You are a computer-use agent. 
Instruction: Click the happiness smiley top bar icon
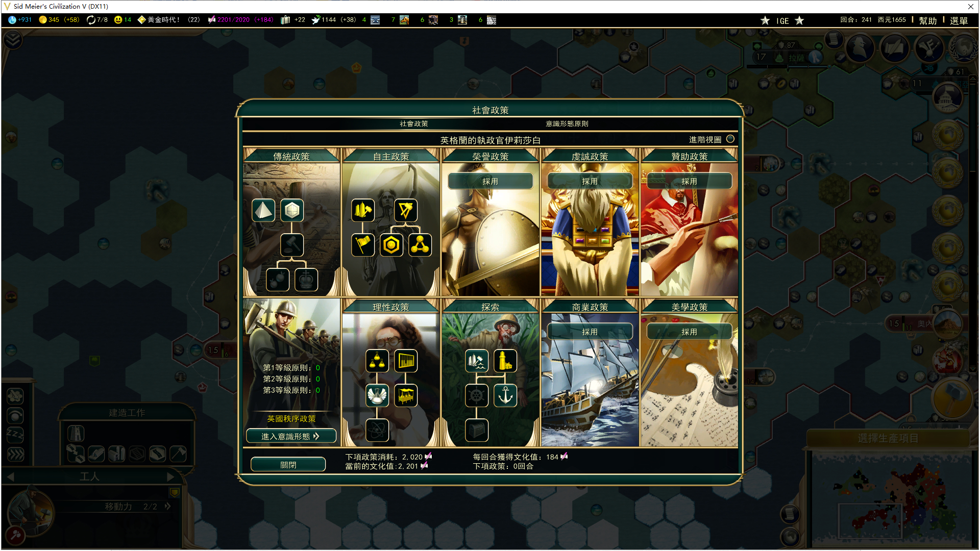pos(118,20)
